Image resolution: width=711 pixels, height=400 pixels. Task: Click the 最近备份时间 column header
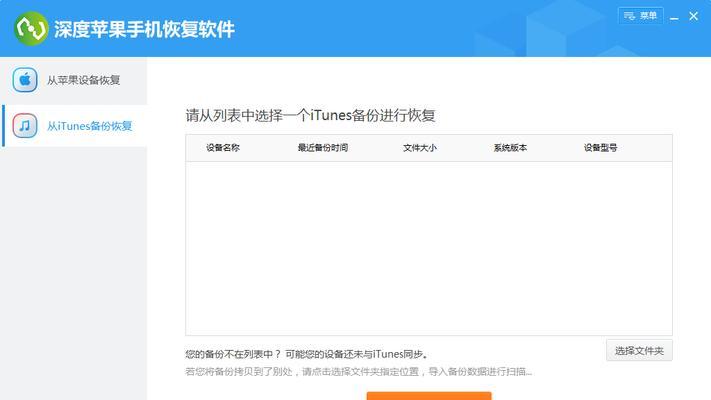(x=322, y=148)
